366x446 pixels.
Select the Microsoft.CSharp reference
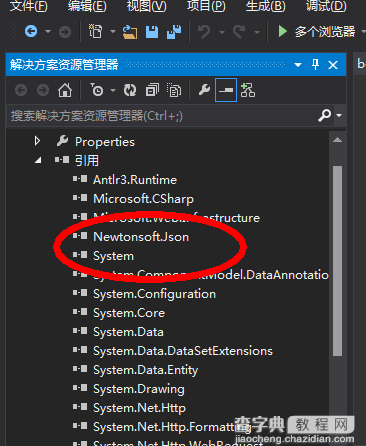click(x=143, y=199)
